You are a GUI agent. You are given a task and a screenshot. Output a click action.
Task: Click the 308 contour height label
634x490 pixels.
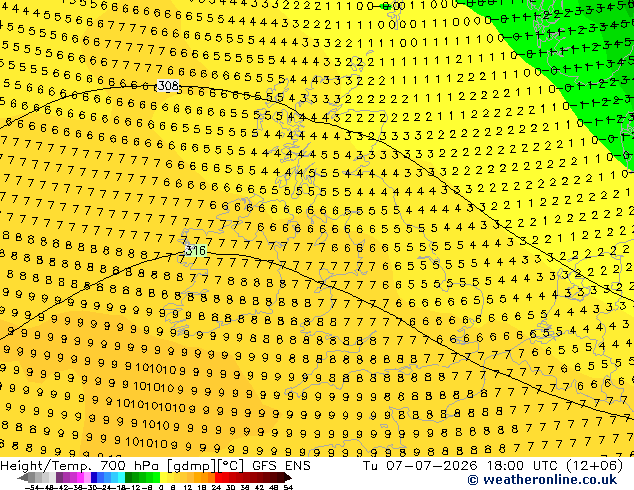[x=168, y=86]
